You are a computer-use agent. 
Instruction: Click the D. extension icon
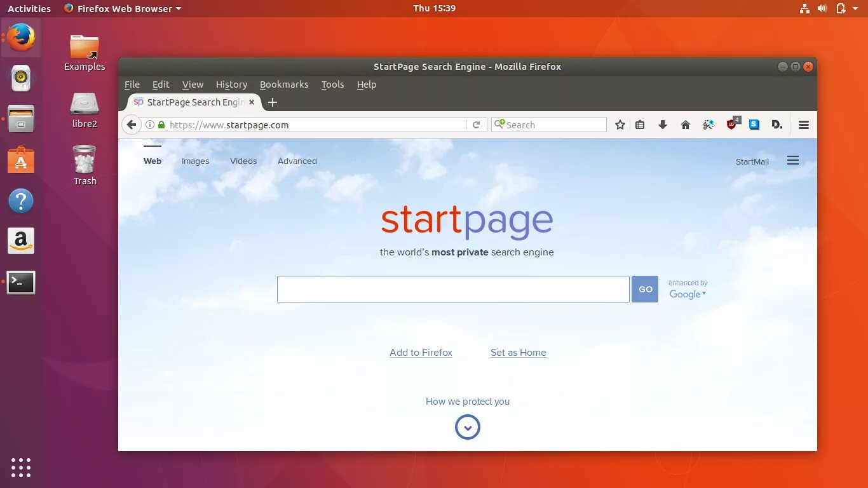[777, 125]
